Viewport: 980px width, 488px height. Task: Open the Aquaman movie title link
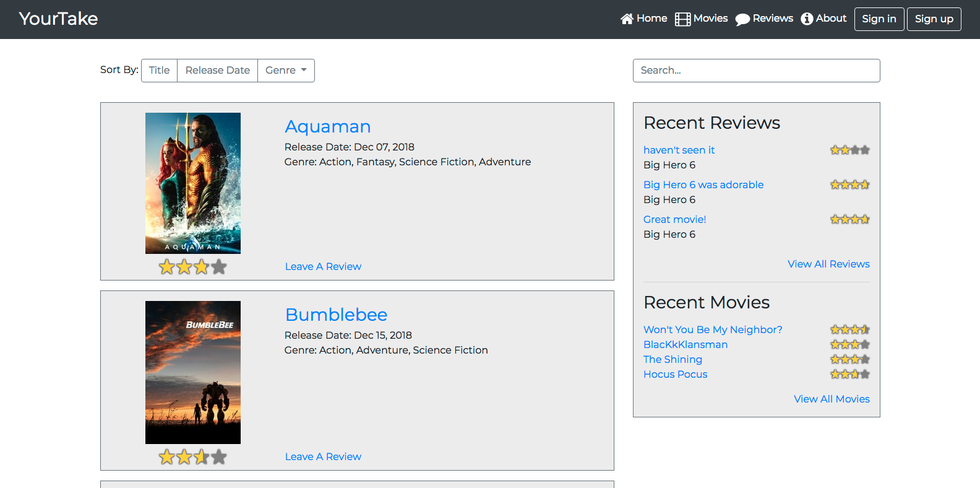(x=328, y=126)
